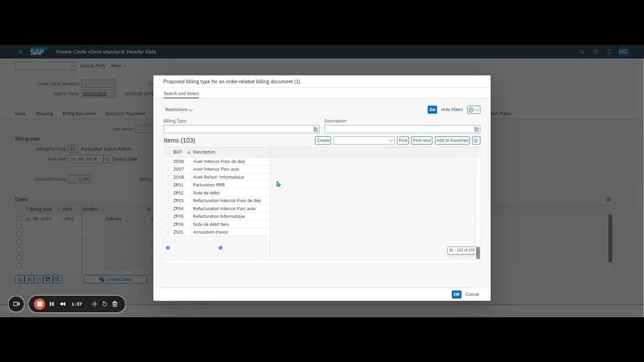644x362 pixels.
Task: Click the sort triangle in BillT column header
Action: pos(189,152)
